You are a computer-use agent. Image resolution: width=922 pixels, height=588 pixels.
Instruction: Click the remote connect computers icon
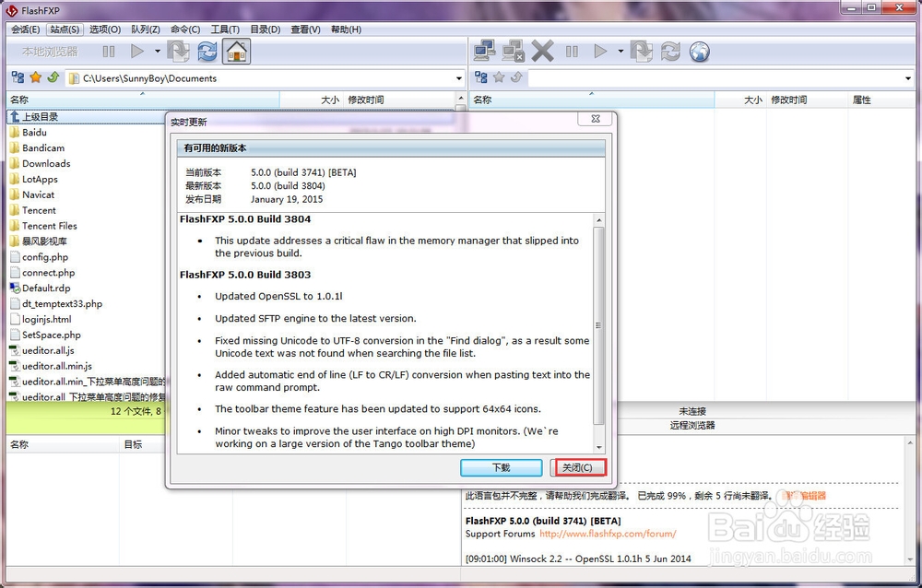pyautogui.click(x=485, y=52)
